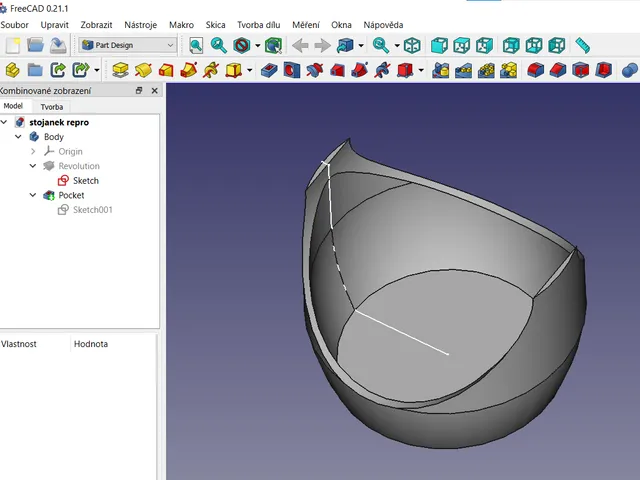Close the Kombinované zobrazení panel
Screen dimensions: 640x480
[154, 91]
